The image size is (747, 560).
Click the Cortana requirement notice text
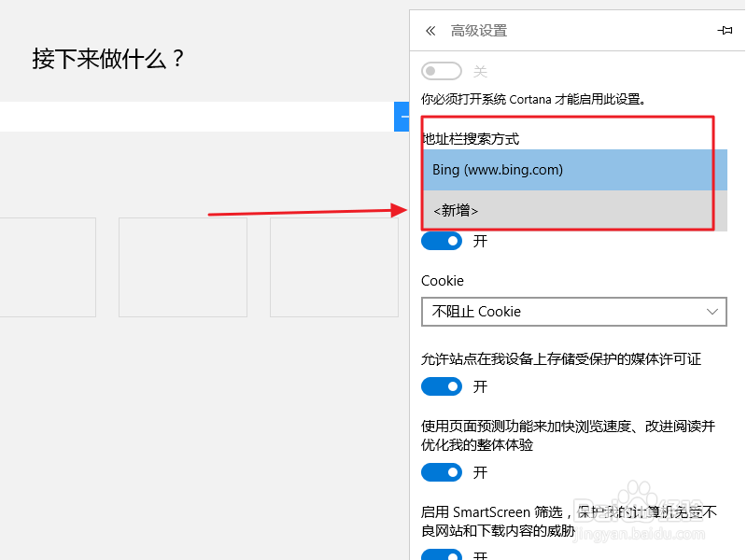534,98
